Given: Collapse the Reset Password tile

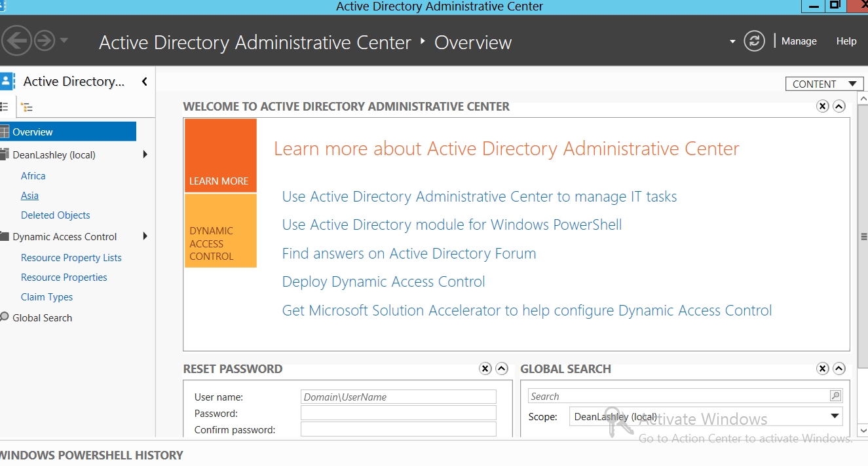Looking at the screenshot, I should (x=502, y=368).
